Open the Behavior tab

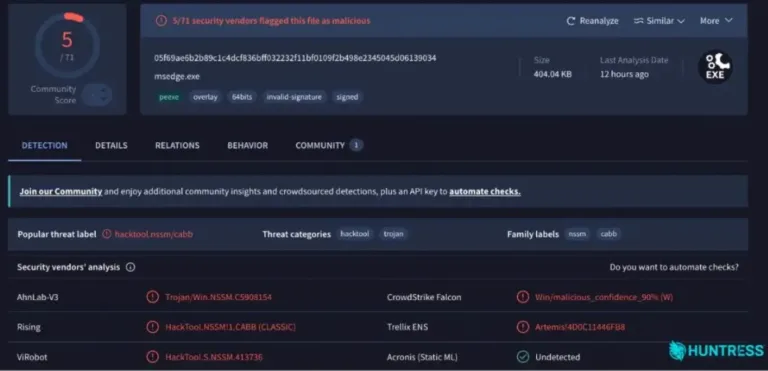[x=247, y=146]
